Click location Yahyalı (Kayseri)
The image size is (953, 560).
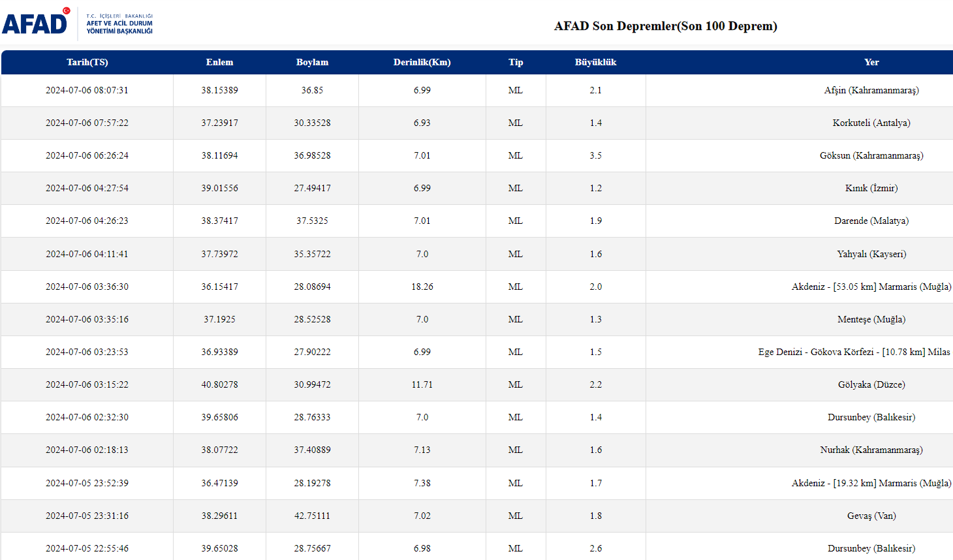[x=871, y=254]
